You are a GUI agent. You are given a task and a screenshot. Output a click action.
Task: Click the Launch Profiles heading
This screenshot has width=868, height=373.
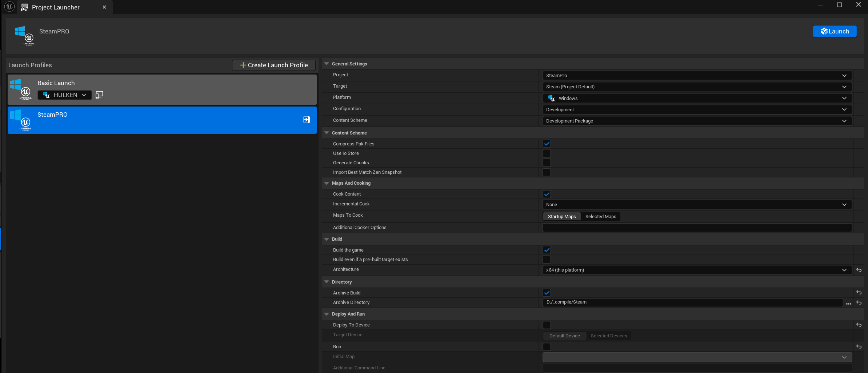[x=30, y=65]
